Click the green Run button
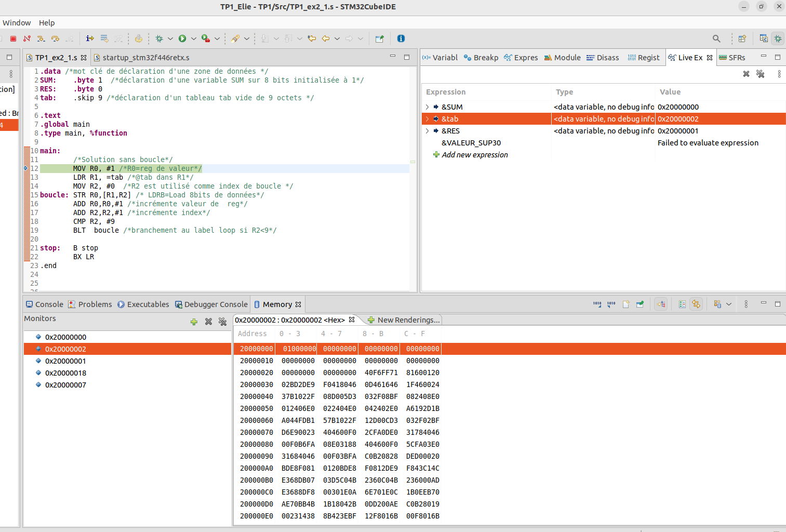This screenshot has height=532, width=786. point(182,38)
